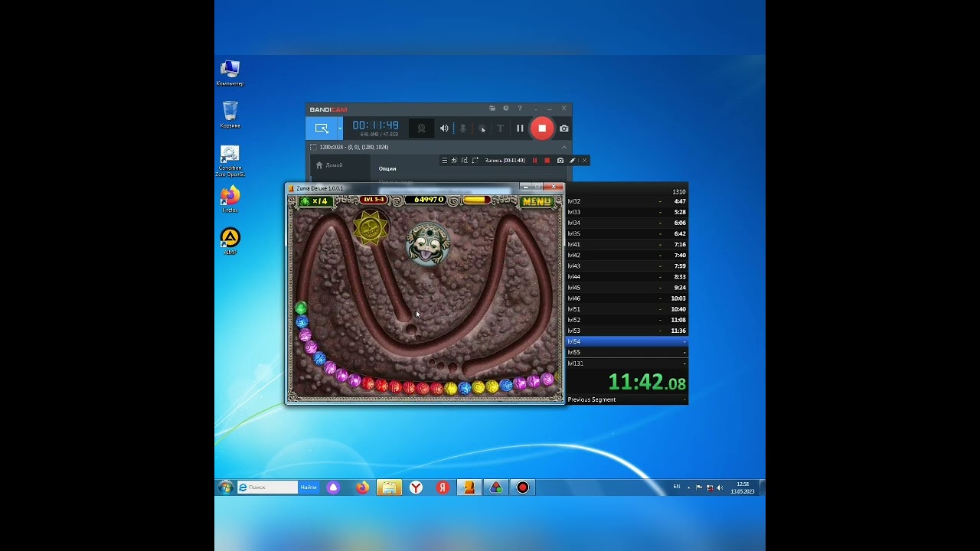
Task: Open Bandicam output folder icon
Action: pyautogui.click(x=492, y=109)
